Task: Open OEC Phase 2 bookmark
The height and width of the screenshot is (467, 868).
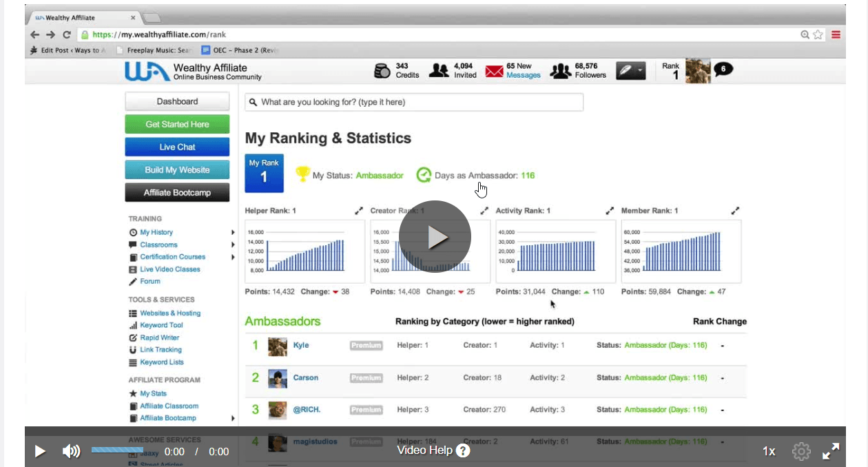Action: (x=240, y=50)
